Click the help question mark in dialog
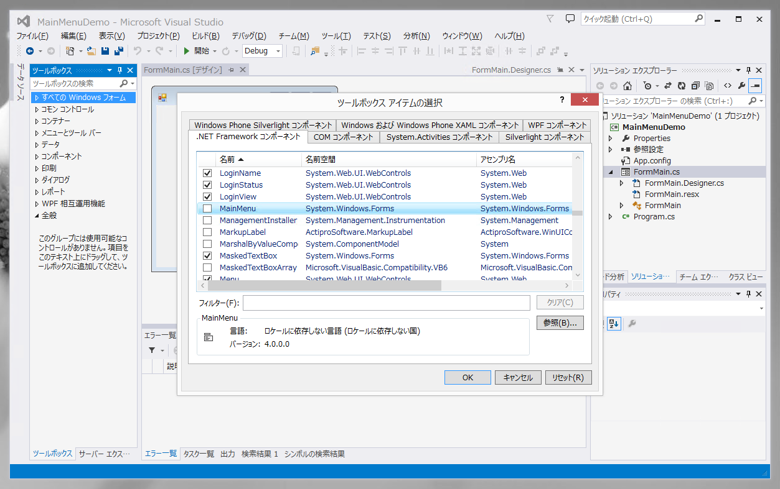Screen dimensions: 780x489 click(x=562, y=99)
